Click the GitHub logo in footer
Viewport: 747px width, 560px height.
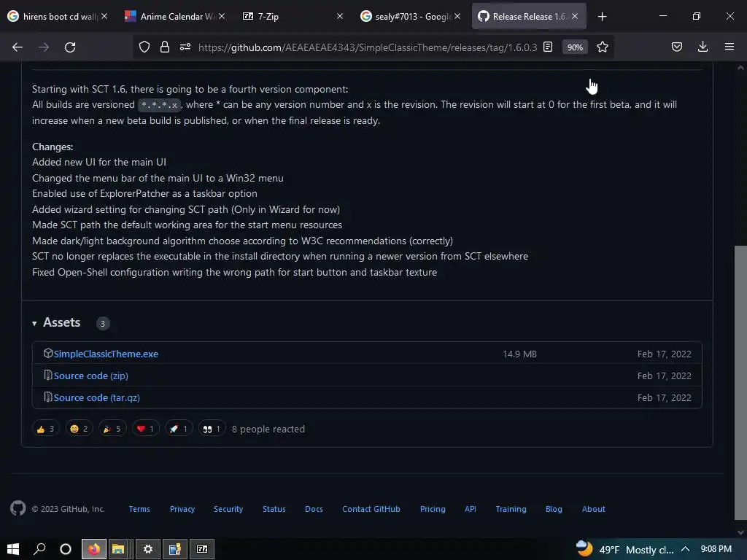[x=18, y=508]
